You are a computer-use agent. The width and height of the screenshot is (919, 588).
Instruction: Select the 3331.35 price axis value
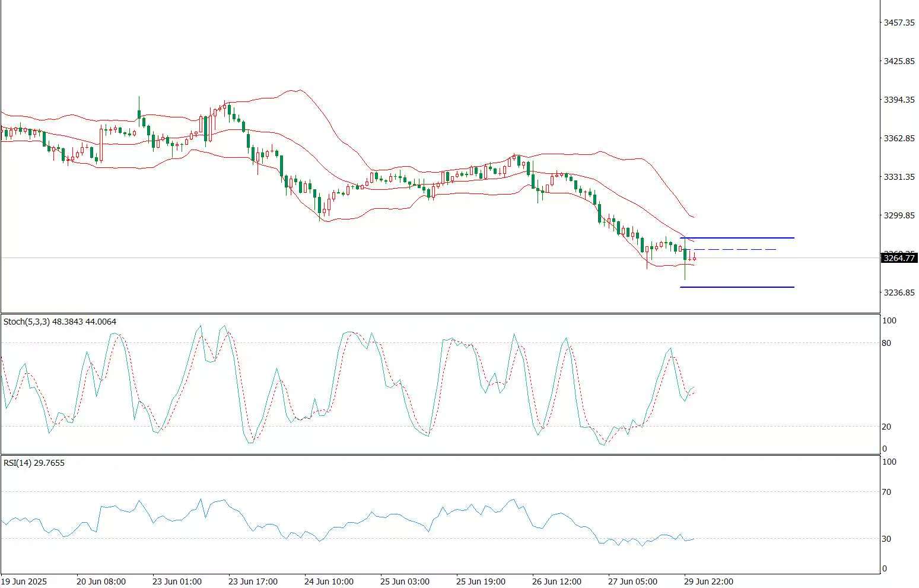(899, 177)
